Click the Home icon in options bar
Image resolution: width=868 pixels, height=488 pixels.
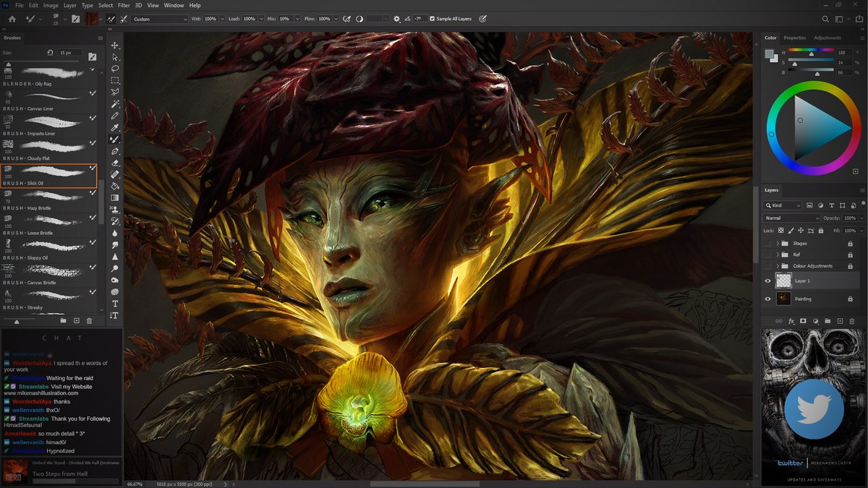pos(12,19)
